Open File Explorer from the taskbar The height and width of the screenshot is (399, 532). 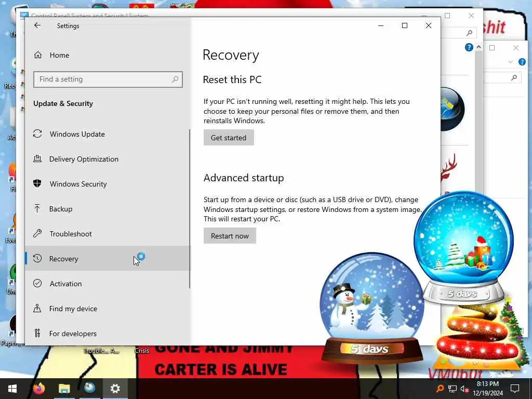(64, 389)
